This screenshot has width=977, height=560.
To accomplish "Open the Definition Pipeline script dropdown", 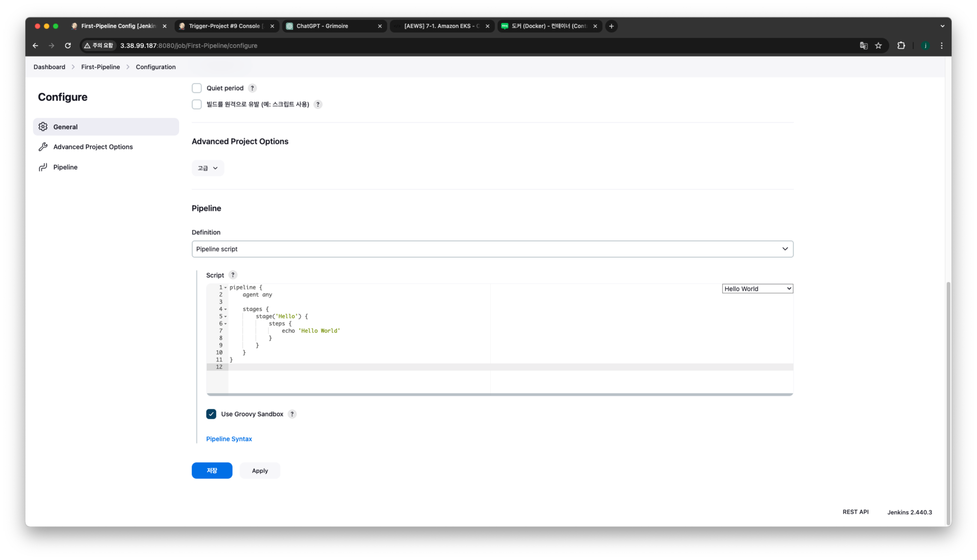I will [x=492, y=249].
